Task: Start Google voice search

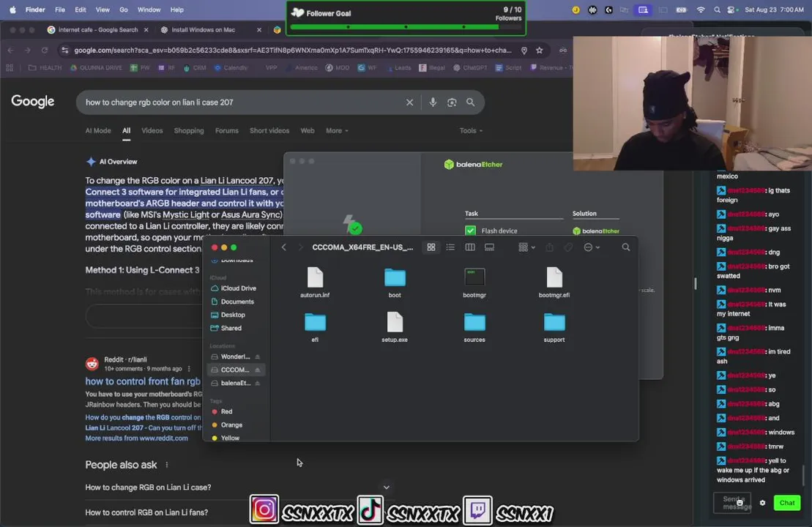Action: click(433, 102)
